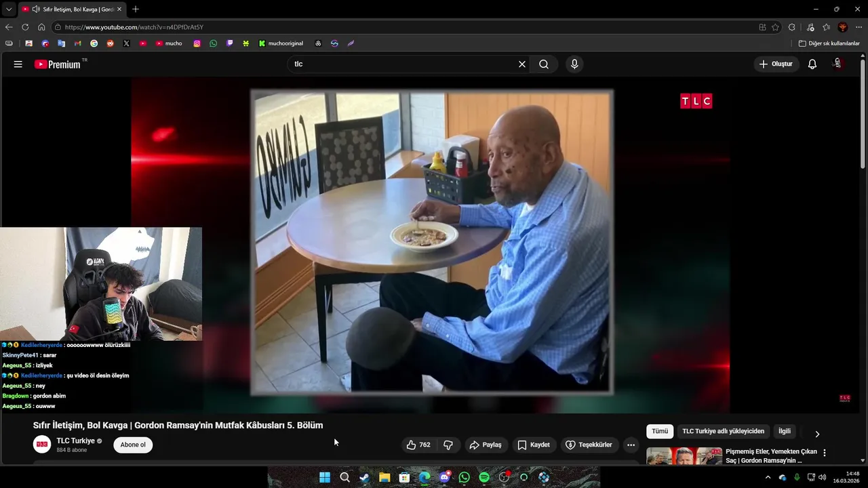The image size is (868, 488).
Task: Open the Twitch bookmark icon
Action: 229,43
